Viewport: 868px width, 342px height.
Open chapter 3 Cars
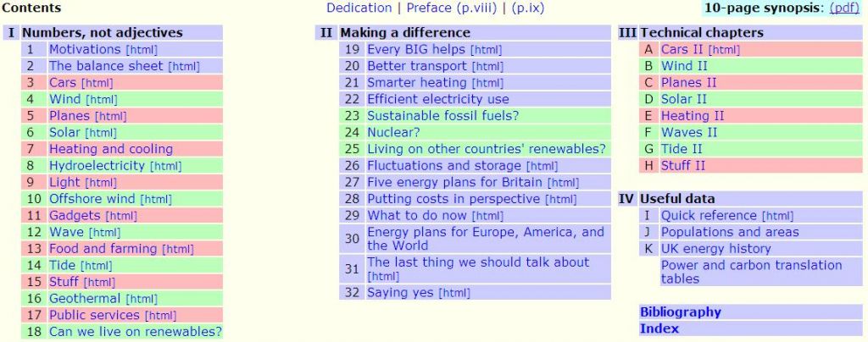(63, 83)
